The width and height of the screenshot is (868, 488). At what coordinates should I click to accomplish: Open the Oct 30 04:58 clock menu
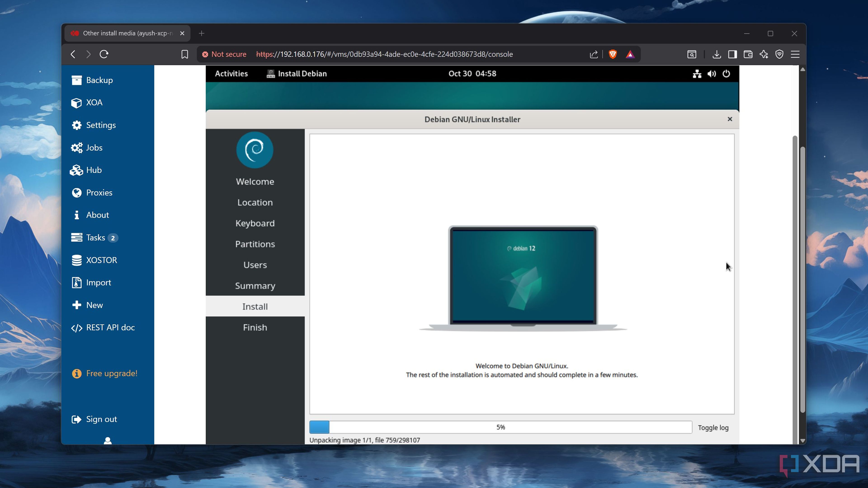[x=472, y=73]
